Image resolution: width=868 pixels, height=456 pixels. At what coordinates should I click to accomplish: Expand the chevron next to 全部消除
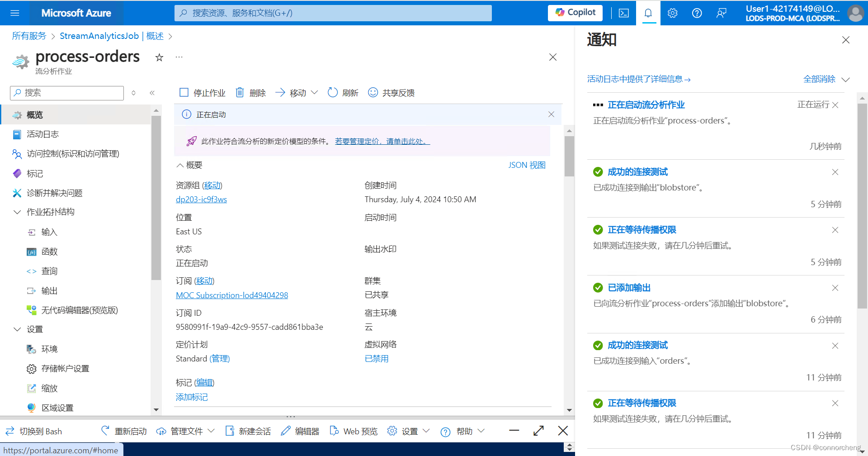[845, 80]
